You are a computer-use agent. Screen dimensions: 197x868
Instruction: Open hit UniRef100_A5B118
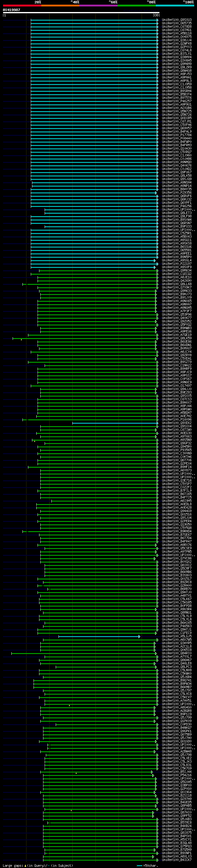(177, 33)
